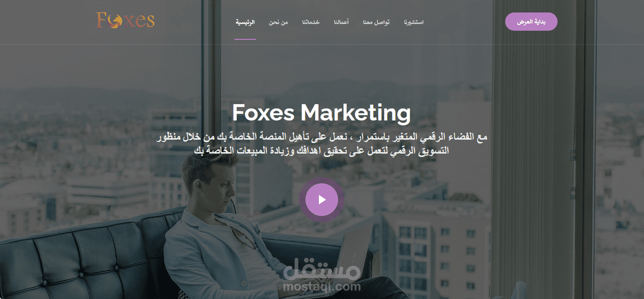The image size is (644, 299).
Task: Click the استشيرنا navigation link
Action: [413, 23]
